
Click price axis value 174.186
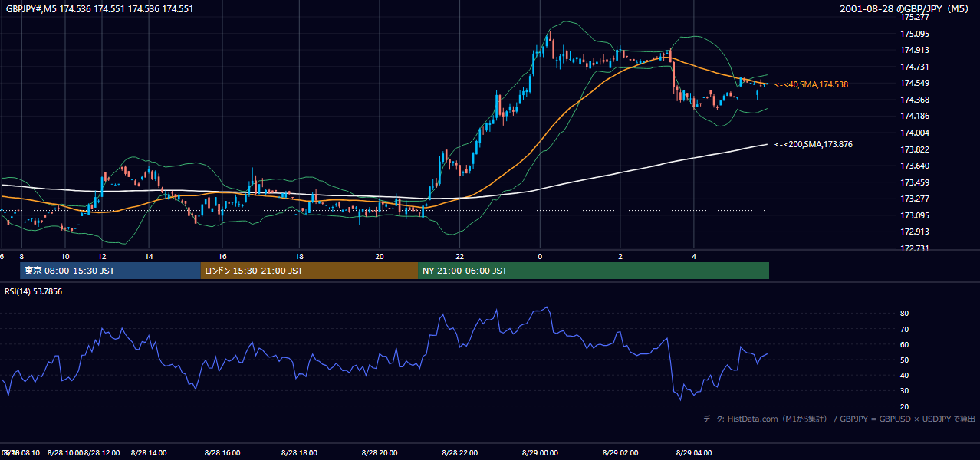(x=914, y=116)
